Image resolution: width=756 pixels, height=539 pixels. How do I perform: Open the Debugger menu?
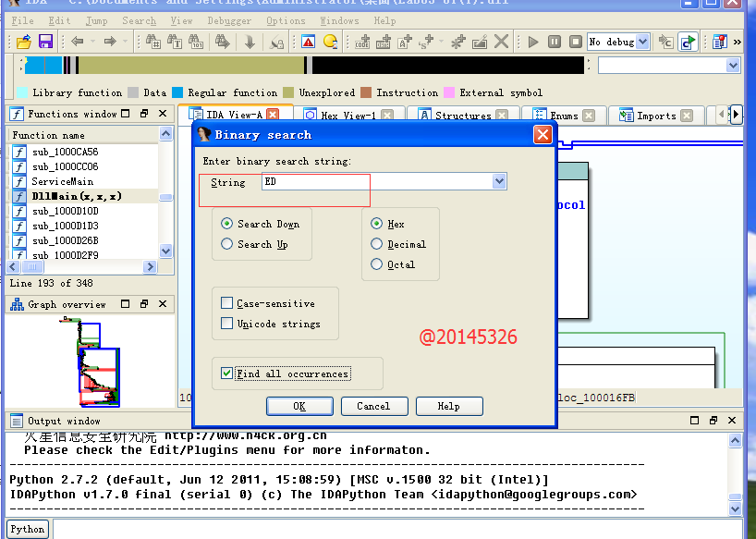pos(228,20)
